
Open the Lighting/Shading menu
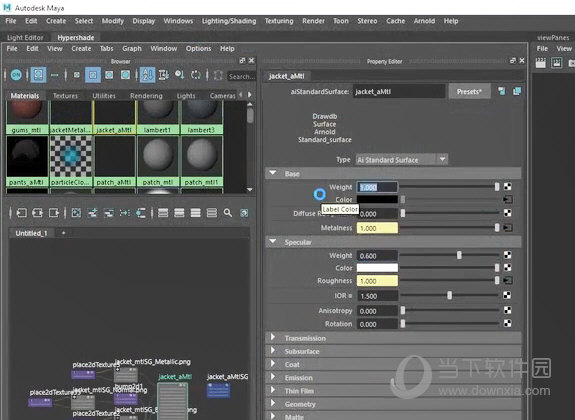click(229, 21)
